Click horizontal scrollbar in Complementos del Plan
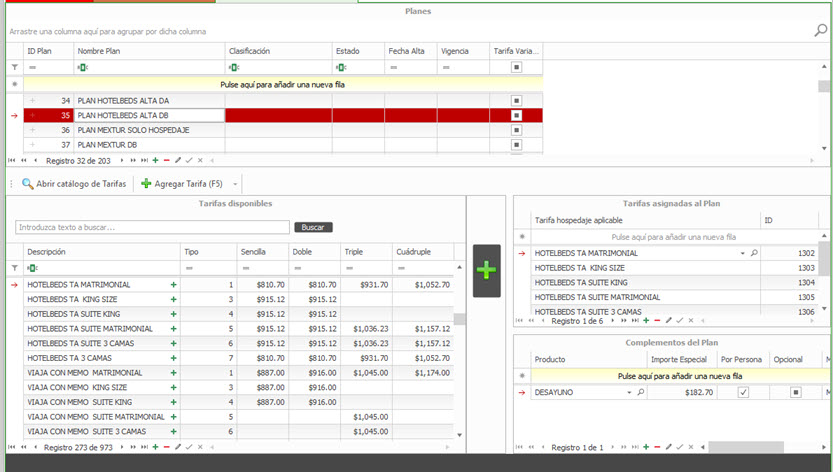The width and height of the screenshot is (833, 472). pyautogui.click(x=745, y=447)
